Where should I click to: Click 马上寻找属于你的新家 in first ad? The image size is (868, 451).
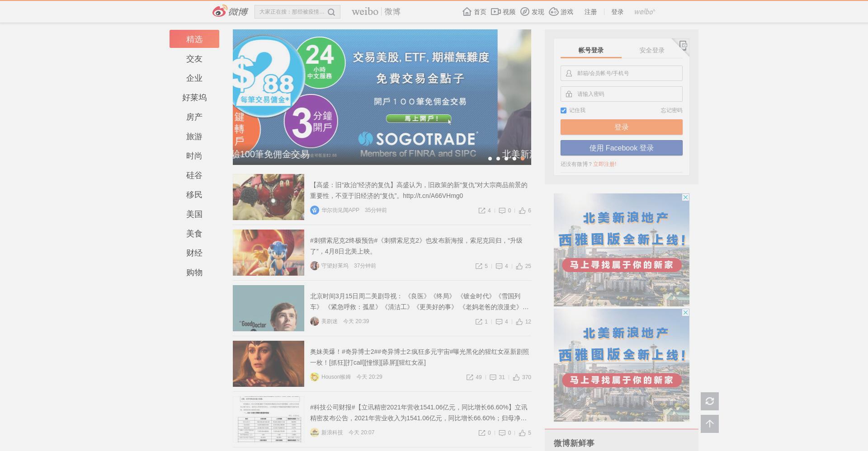[622, 265]
